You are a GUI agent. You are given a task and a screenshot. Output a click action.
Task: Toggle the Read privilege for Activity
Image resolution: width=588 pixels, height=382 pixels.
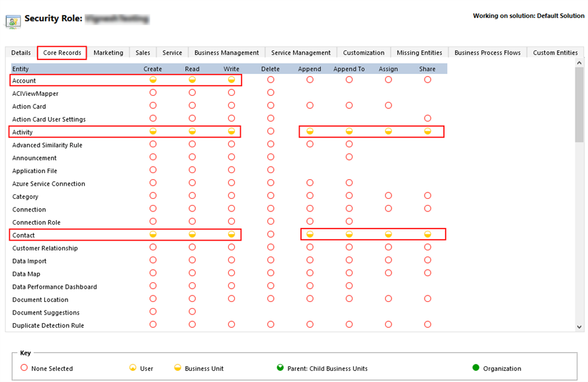[x=192, y=131]
